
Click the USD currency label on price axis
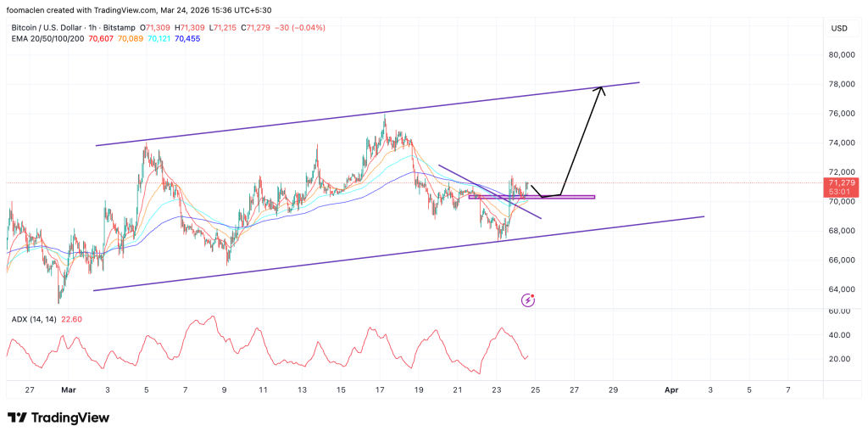point(839,28)
